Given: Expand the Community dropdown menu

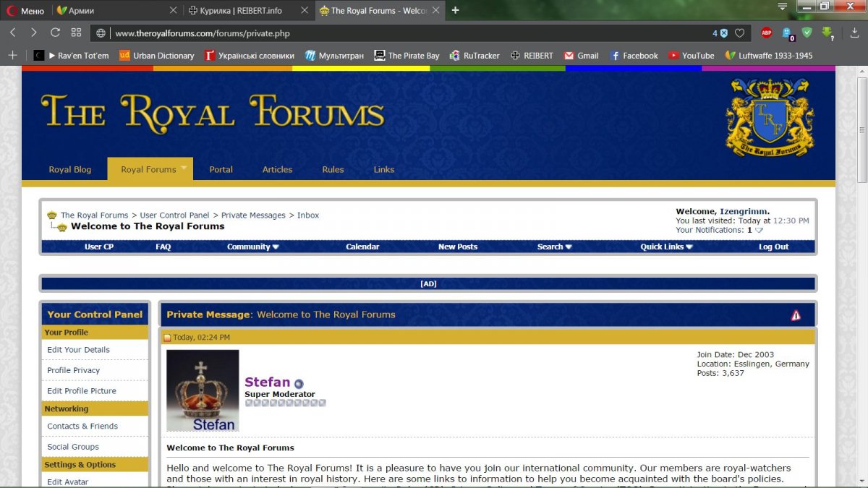Looking at the screenshot, I should click(x=253, y=247).
